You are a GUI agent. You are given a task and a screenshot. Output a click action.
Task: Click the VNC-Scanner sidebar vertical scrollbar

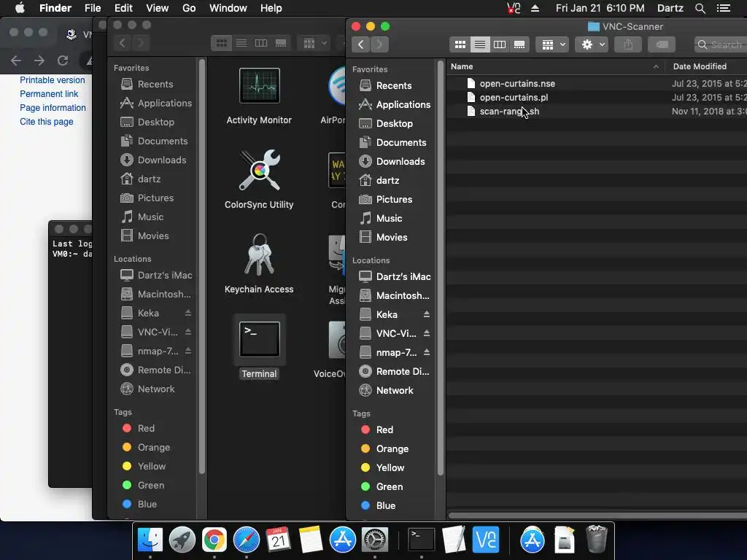[x=440, y=268]
